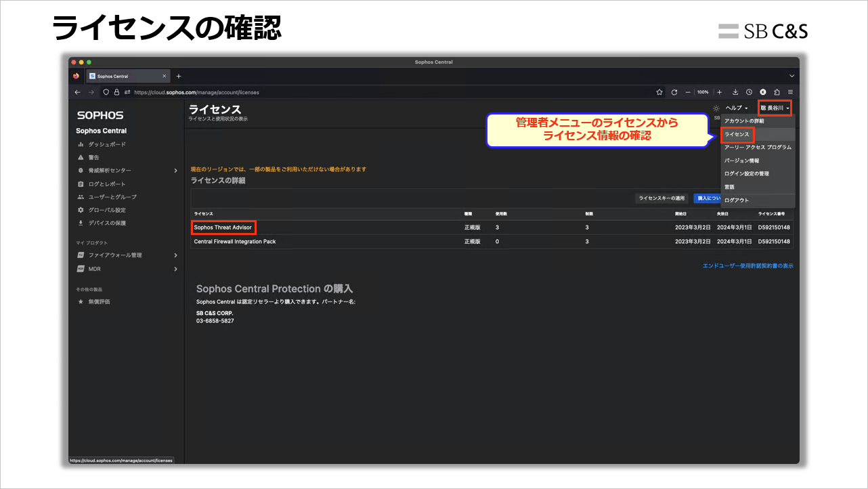
Task: Open the list-all-tabs chevron in tab bar
Action: (791, 76)
